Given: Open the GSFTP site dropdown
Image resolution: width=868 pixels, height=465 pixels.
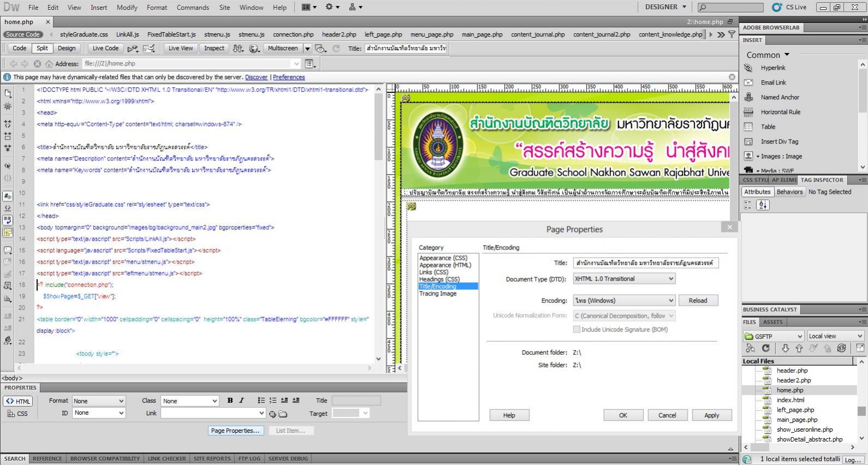Looking at the screenshot, I should pos(774,336).
